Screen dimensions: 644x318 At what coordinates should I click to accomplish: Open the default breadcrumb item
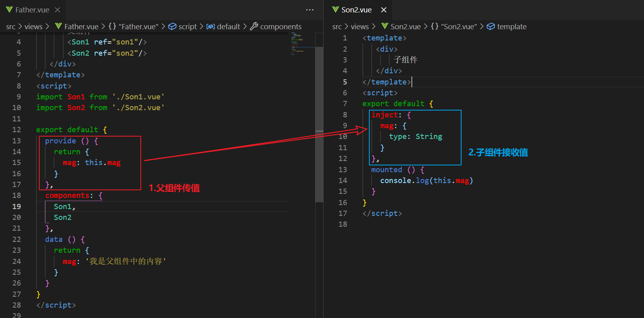coord(229,26)
